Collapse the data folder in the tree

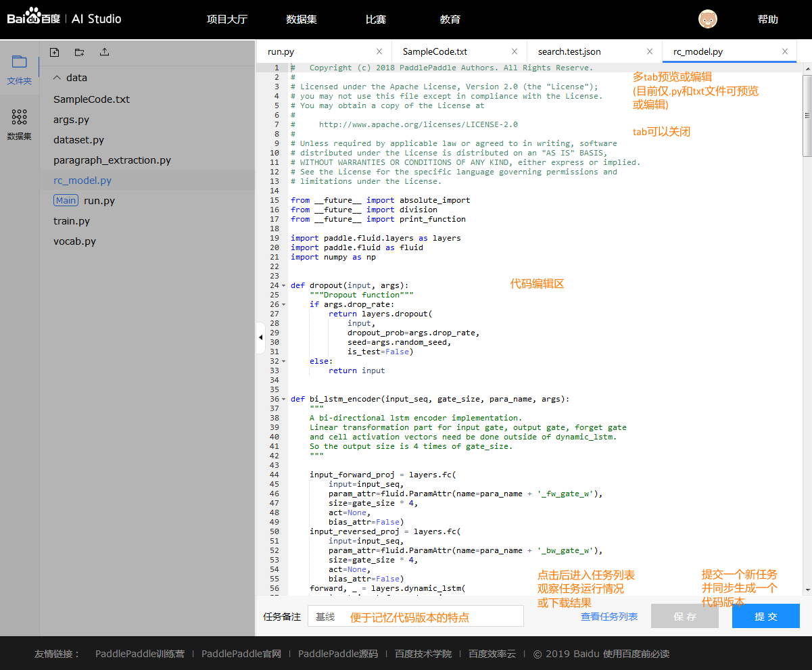(57, 78)
